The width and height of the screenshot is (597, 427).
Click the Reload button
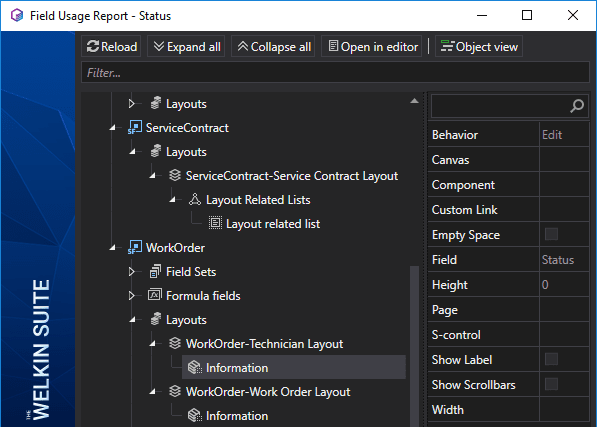pos(111,46)
